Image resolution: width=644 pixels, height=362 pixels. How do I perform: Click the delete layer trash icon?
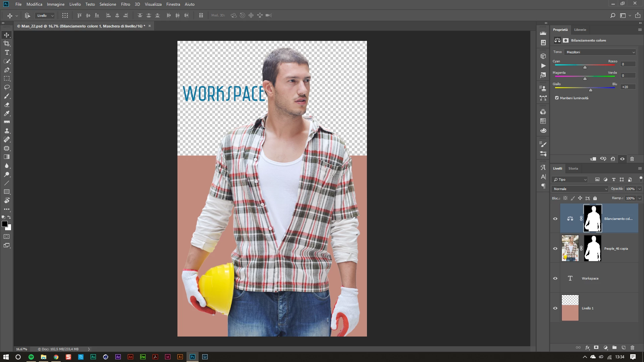[x=632, y=348]
